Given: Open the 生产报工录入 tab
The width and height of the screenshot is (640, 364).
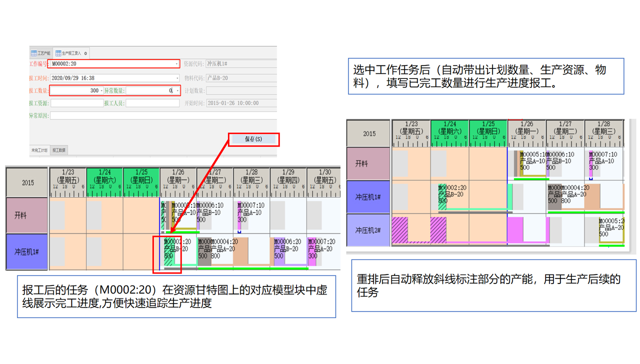Looking at the screenshot, I should point(68,53).
